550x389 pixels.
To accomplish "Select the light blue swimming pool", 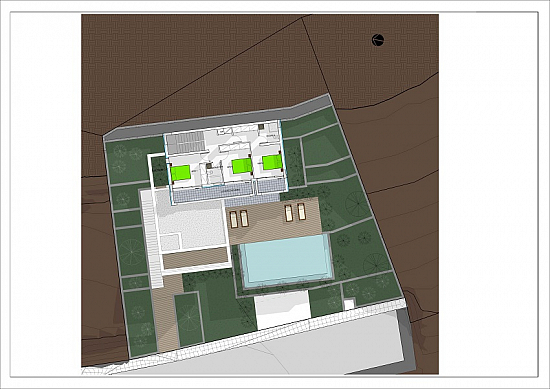I will (286, 260).
